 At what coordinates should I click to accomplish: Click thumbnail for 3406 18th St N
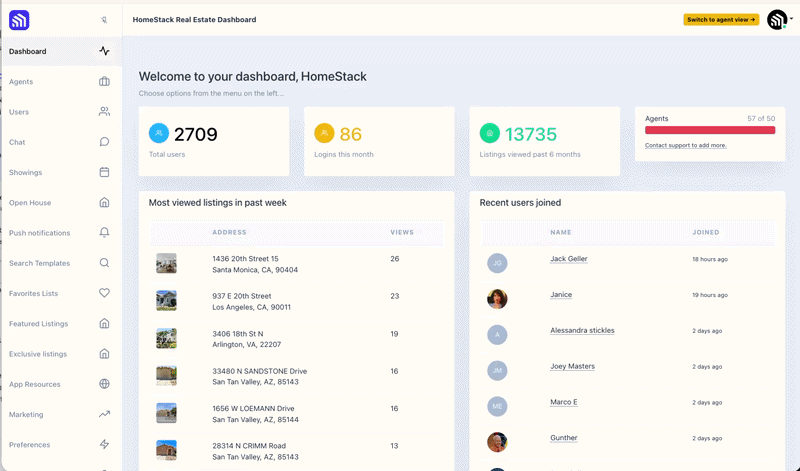pos(166,338)
